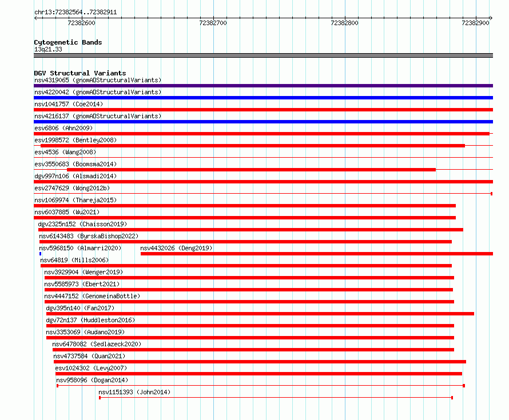This screenshot has height=420, width=509.
Task: Click the nsv1069974 Thareja2015 red bar
Action: point(245,206)
